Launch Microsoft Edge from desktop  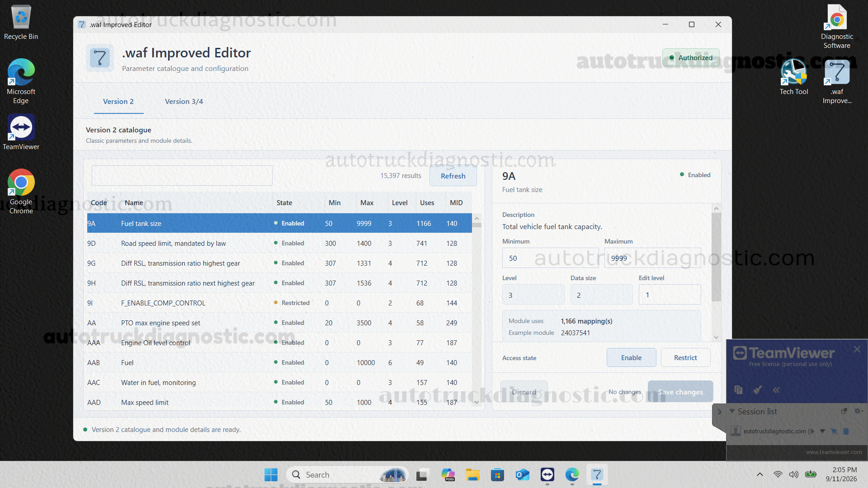coord(21,81)
